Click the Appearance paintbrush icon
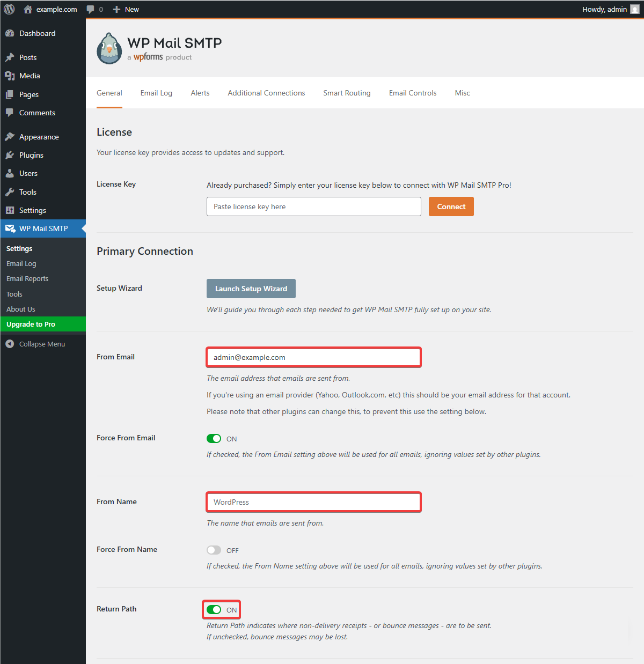 tap(10, 137)
